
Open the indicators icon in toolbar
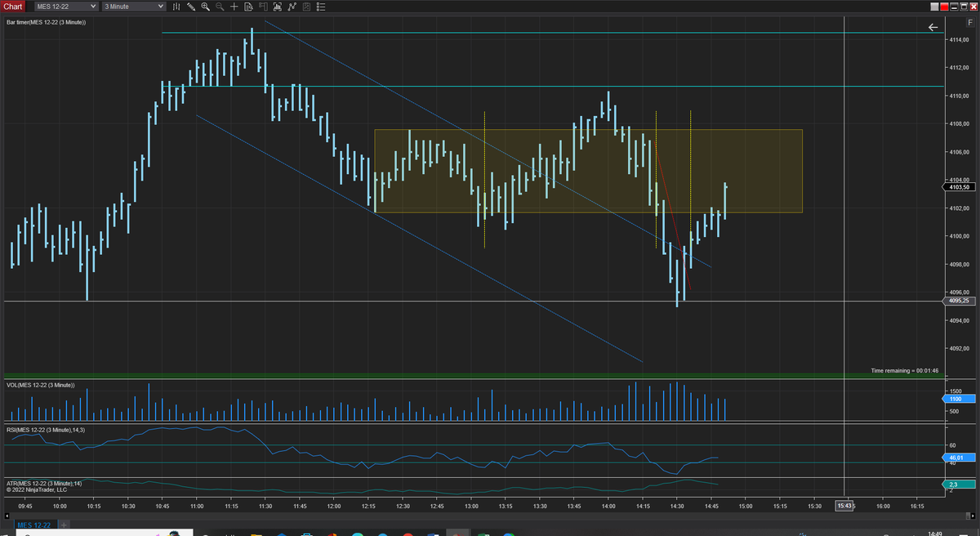292,7
